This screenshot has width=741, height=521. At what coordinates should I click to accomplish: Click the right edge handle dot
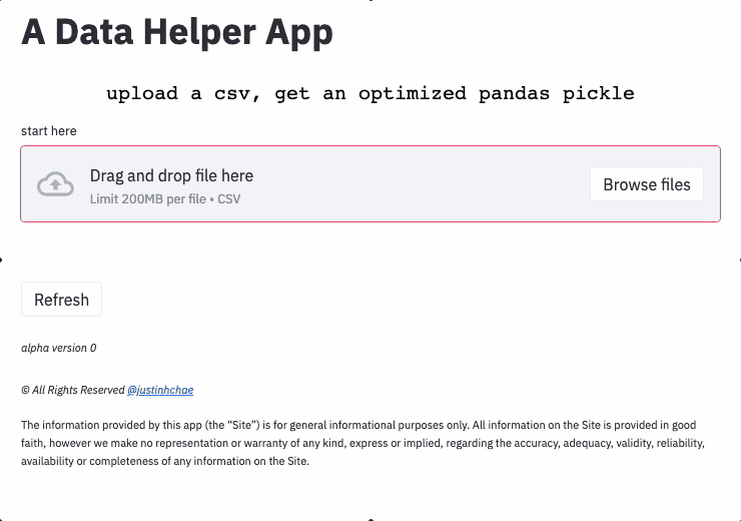[x=739, y=260]
